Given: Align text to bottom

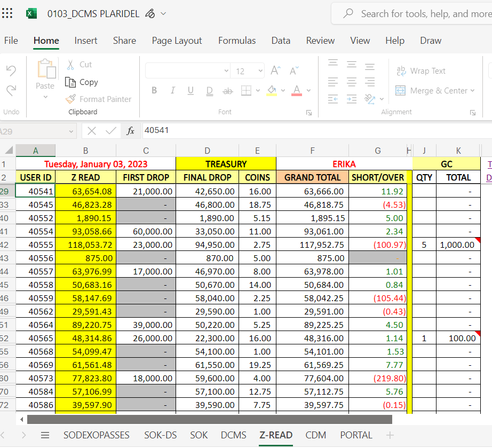Looking at the screenshot, I should (370, 67).
